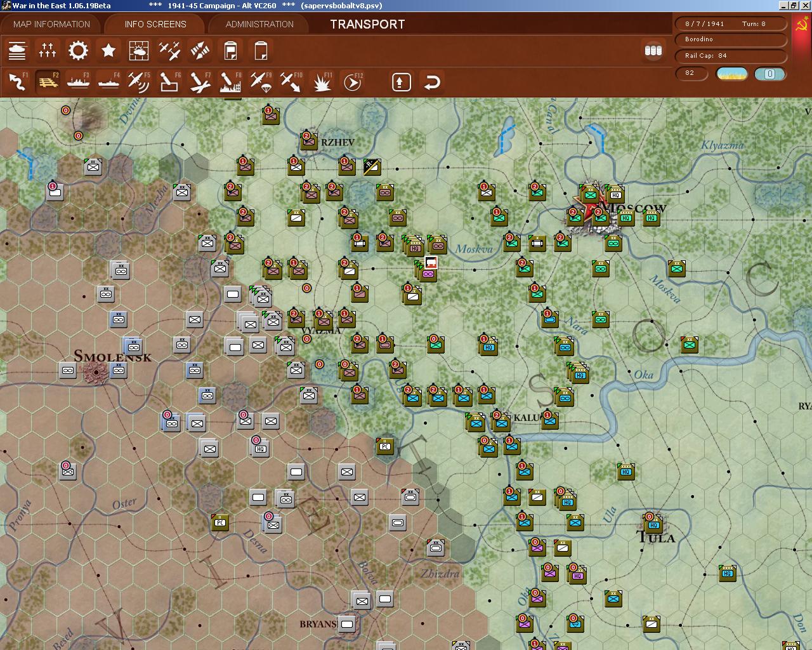
Task: Click the up-arrow button in toolbar
Action: click(402, 82)
